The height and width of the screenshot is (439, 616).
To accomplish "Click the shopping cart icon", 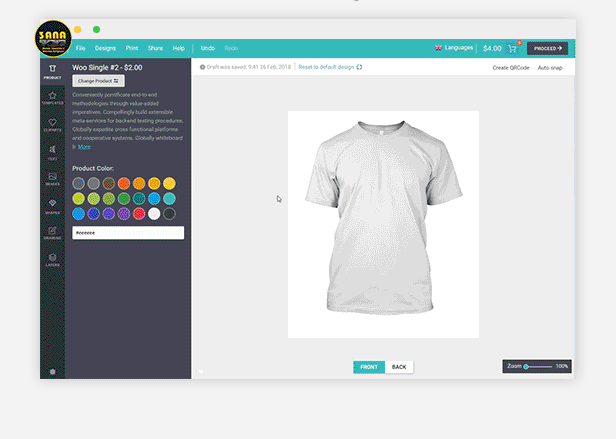I will [x=513, y=48].
